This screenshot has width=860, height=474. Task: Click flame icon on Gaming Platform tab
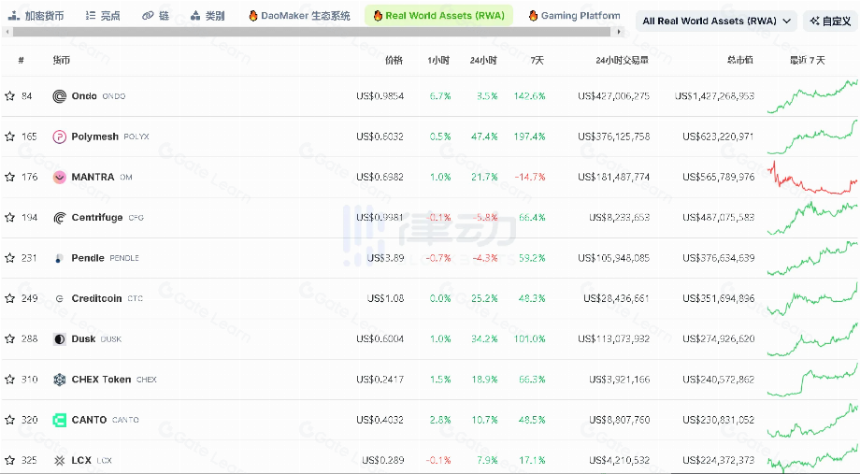pos(533,15)
